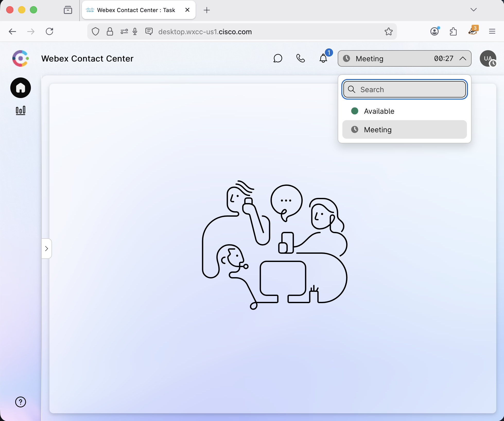Go to Home in sidebar
504x421 pixels.
21,88
